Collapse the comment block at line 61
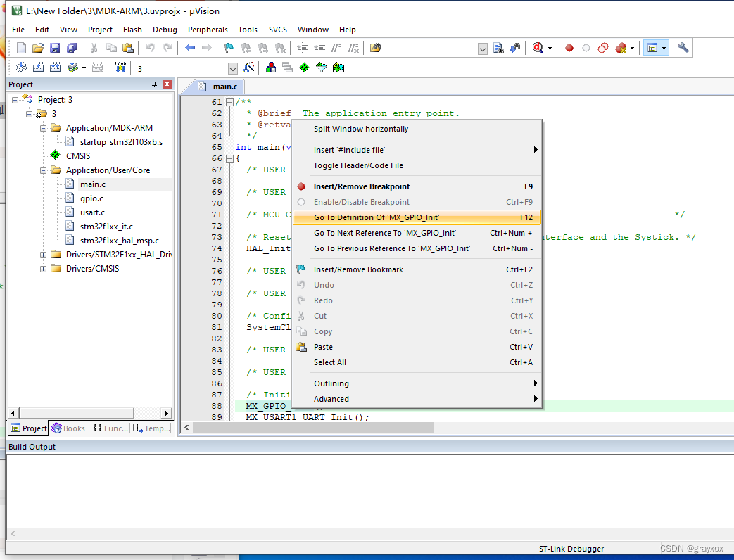This screenshot has height=560, width=734. (x=229, y=102)
